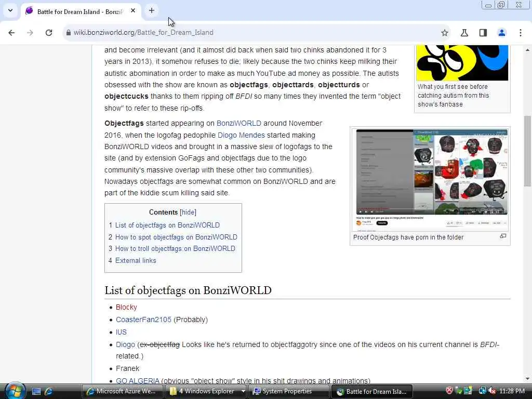Click the tray icon right of the green checkmark
Viewport: 532px width, 399px height.
pyautogui.click(x=469, y=391)
